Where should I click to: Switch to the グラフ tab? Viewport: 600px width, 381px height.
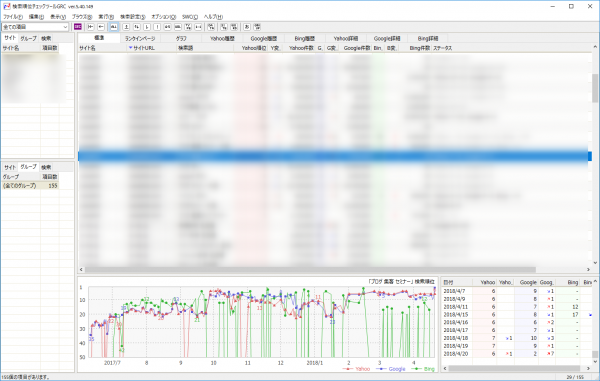pos(181,38)
